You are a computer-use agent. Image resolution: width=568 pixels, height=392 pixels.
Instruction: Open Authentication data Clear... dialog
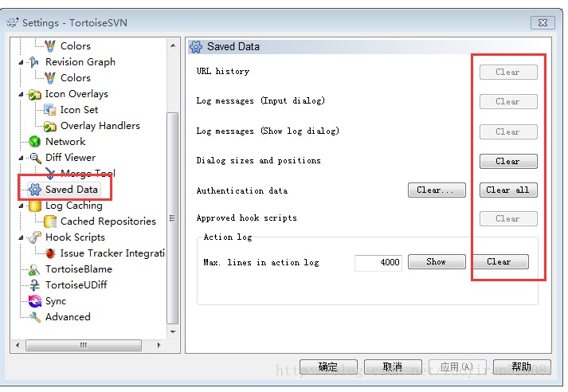click(437, 190)
